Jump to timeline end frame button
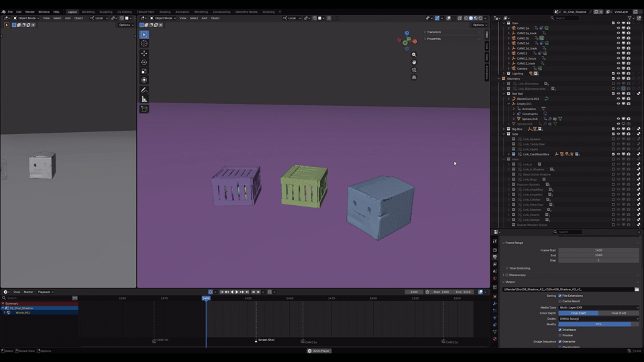The image size is (644, 362). 247,292
